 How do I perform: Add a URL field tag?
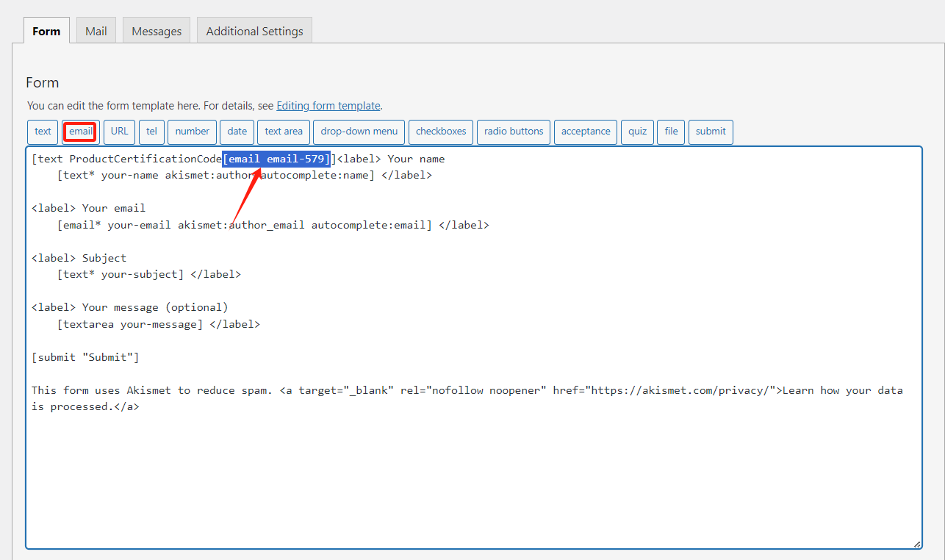120,132
